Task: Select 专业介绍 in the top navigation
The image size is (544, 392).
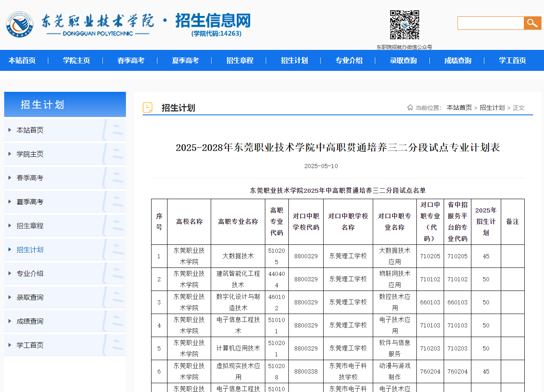Action: click(x=349, y=60)
